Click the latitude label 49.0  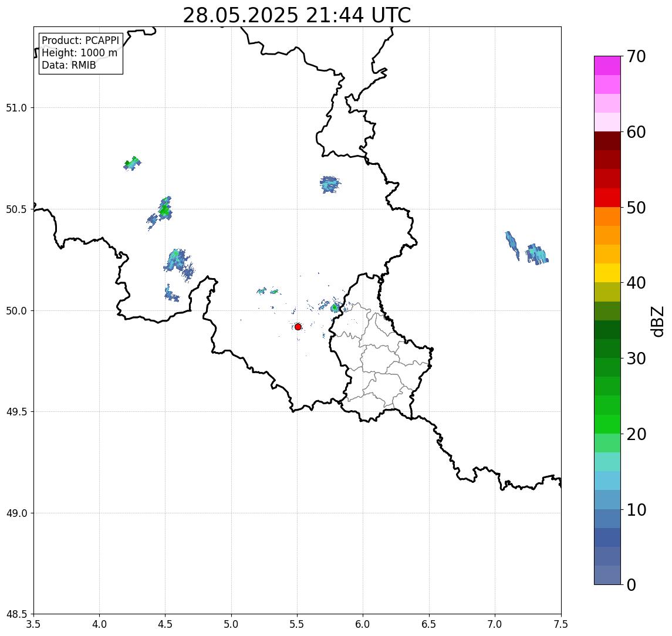pos(16,513)
